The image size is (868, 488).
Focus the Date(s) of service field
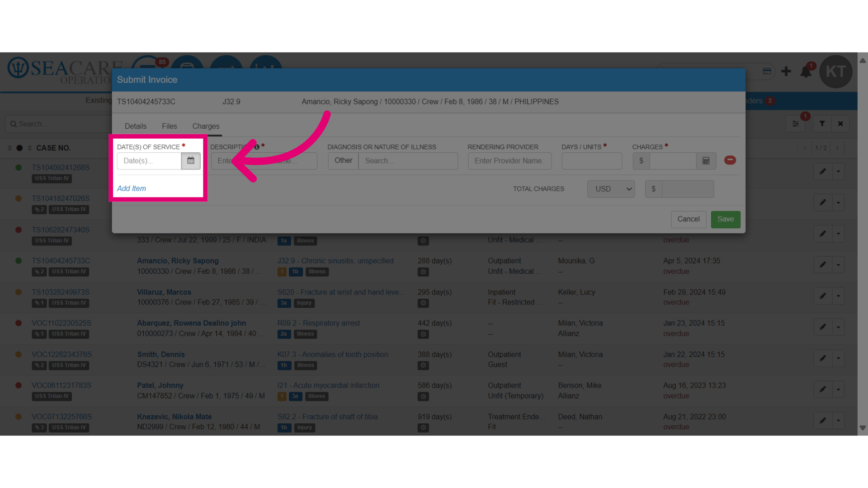tap(149, 161)
